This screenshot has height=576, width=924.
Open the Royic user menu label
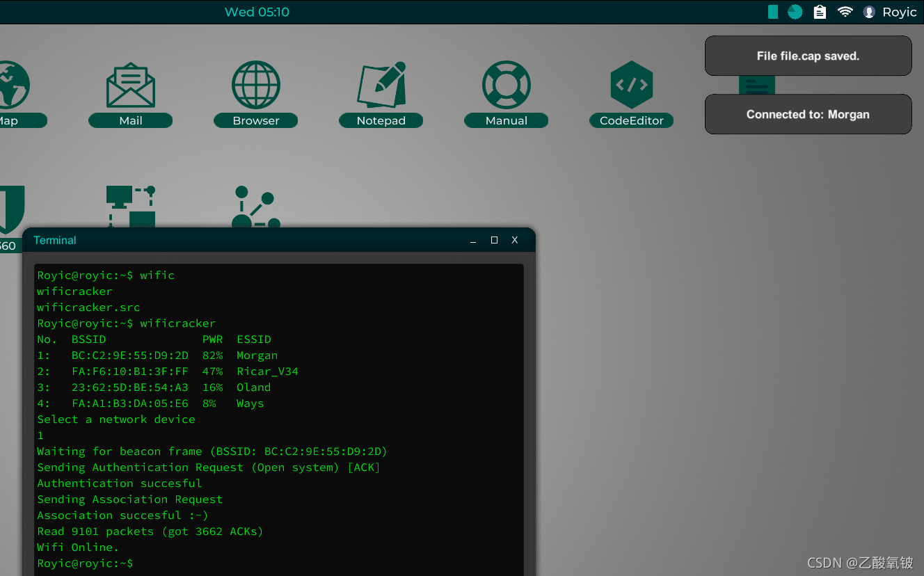click(x=900, y=12)
